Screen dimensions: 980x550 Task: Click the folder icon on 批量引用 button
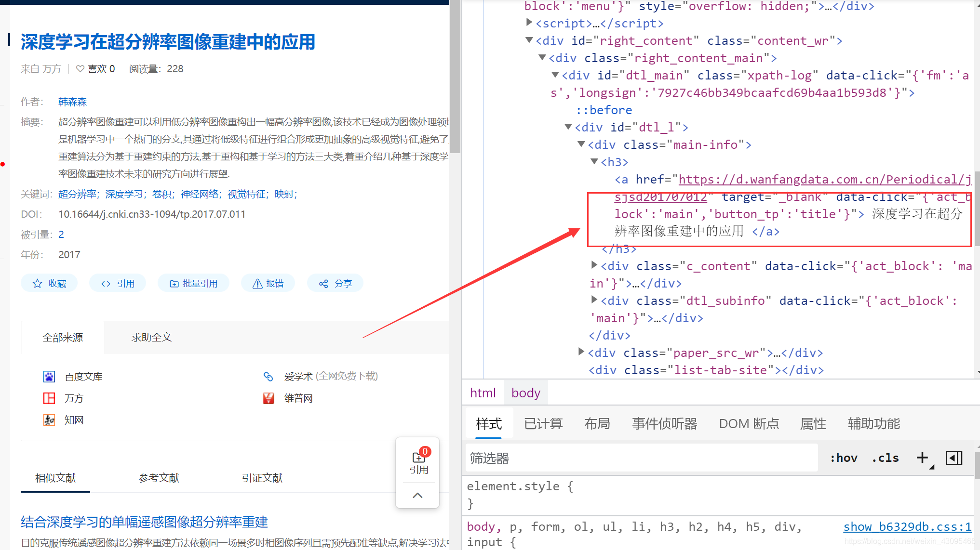click(174, 284)
